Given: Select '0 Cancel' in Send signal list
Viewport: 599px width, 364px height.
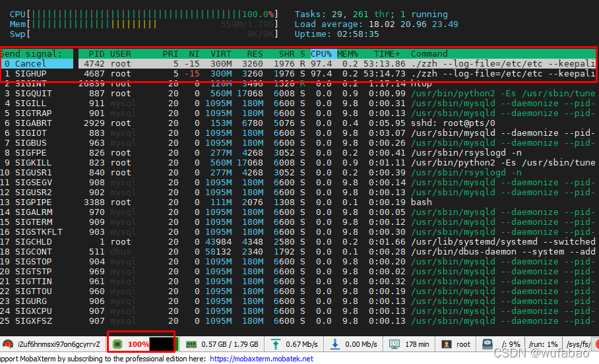Looking at the screenshot, I should pos(37,63).
